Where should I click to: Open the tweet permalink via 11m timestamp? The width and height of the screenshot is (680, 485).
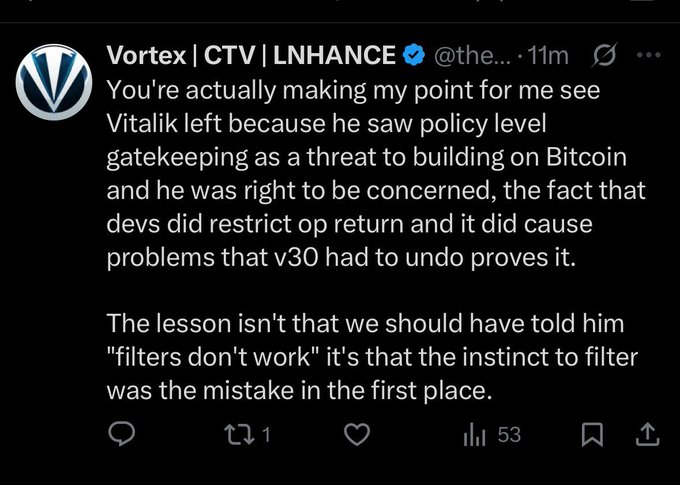click(549, 56)
